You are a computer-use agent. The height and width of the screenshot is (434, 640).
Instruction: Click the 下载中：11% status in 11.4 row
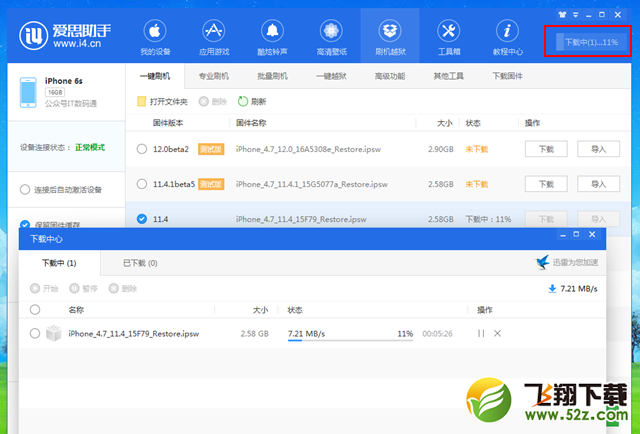point(489,219)
